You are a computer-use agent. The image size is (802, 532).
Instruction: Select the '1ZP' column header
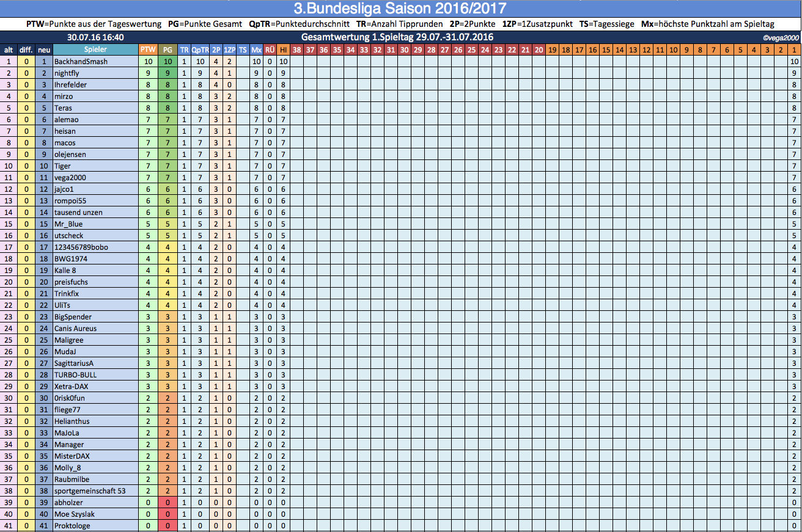pyautogui.click(x=229, y=49)
